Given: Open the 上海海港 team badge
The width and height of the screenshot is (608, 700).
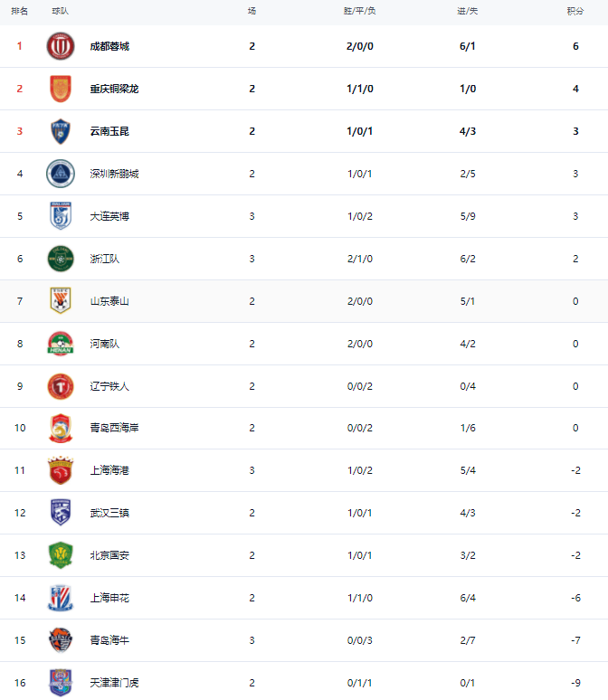Looking at the screenshot, I should (61, 470).
